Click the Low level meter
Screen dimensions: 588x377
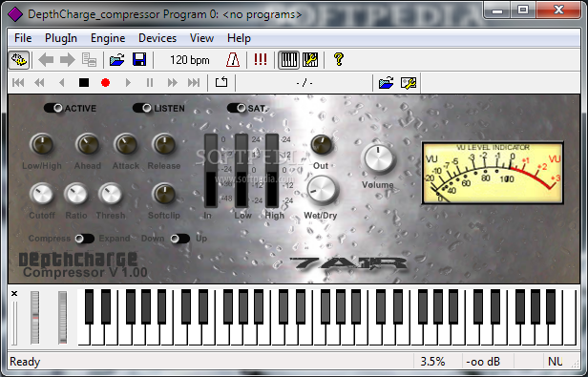pyautogui.click(x=241, y=170)
